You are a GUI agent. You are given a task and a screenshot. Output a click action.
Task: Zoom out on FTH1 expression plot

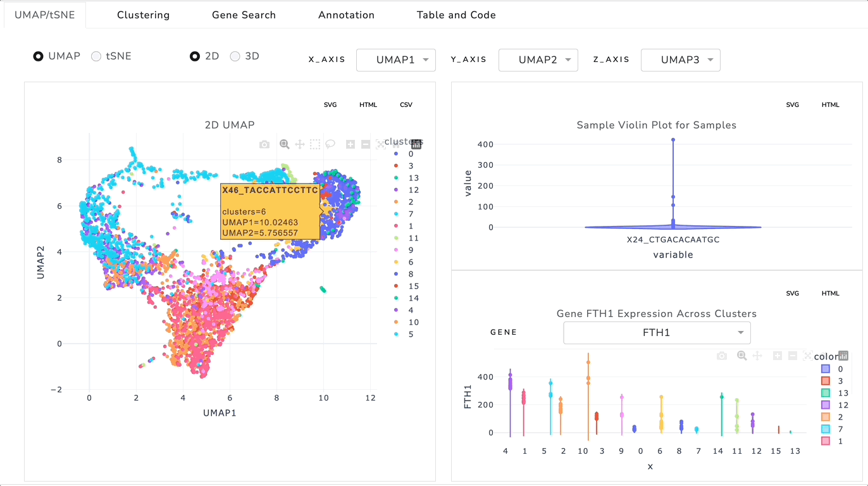click(x=793, y=356)
